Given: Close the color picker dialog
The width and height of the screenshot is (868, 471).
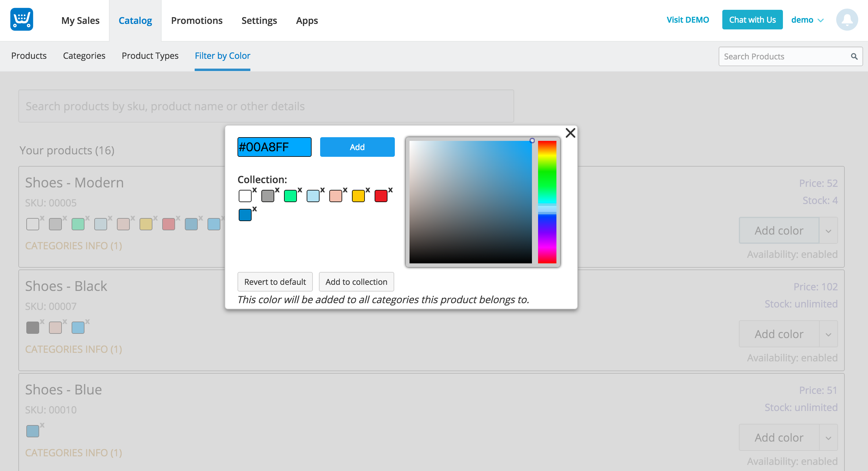Looking at the screenshot, I should (570, 133).
